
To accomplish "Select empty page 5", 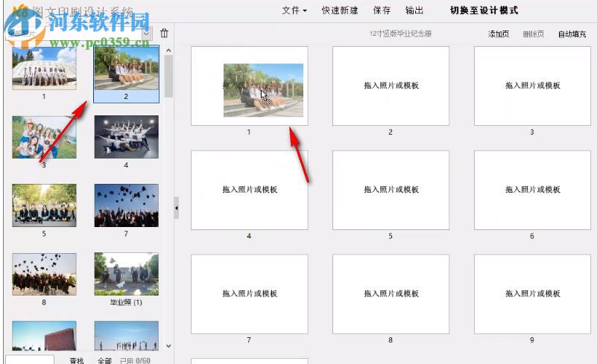I will tap(391, 190).
